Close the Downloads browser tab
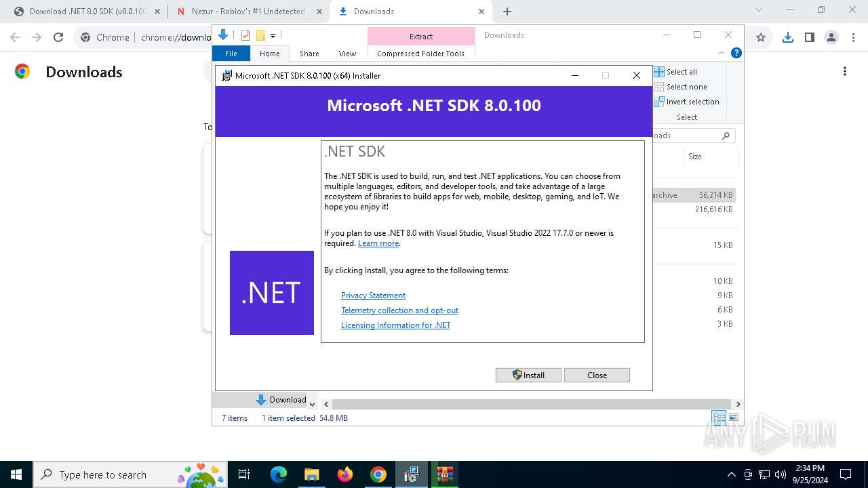Image resolution: width=868 pixels, height=488 pixels. pyautogui.click(x=481, y=12)
